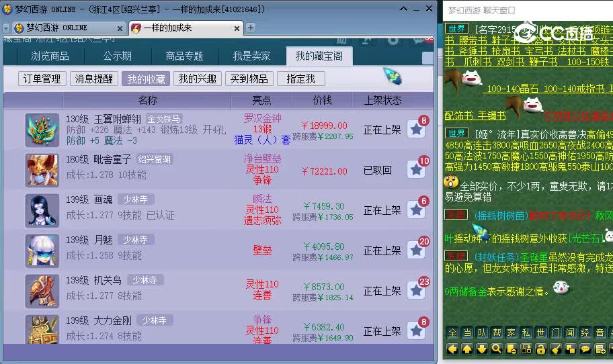The height and width of the screenshot is (364, 613).
Task: Open the 大力金刚 pet portrait
Action: 42,330
